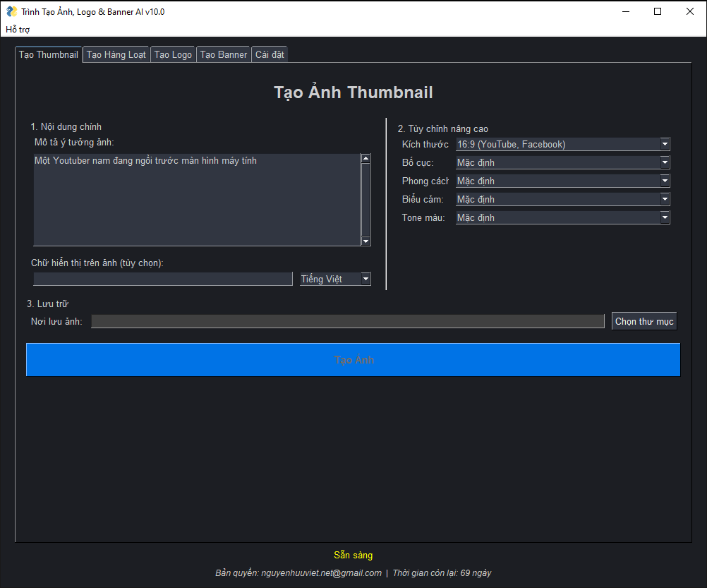Expand the Kích thước dropdown
The image size is (707, 588).
(x=563, y=144)
